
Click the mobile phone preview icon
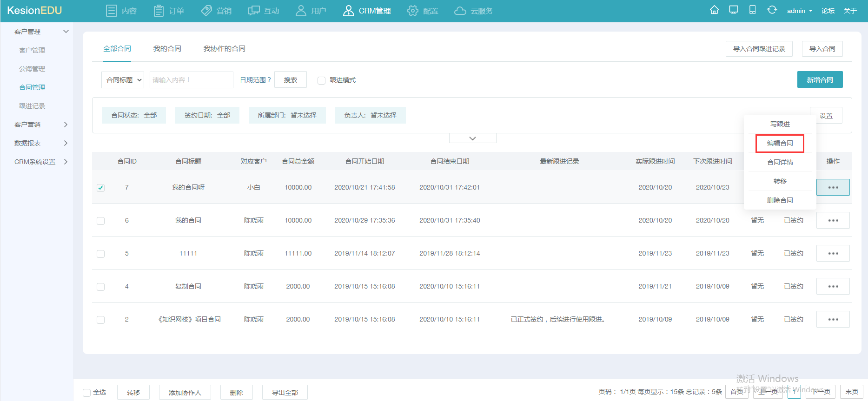[752, 10]
